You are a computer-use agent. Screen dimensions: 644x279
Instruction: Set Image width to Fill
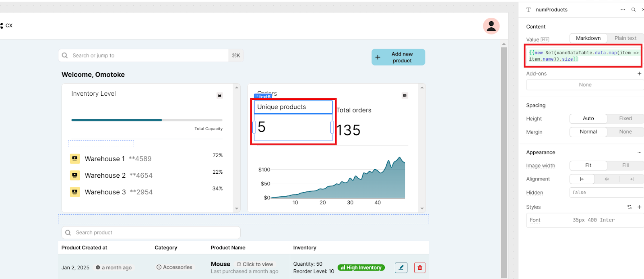click(625, 166)
